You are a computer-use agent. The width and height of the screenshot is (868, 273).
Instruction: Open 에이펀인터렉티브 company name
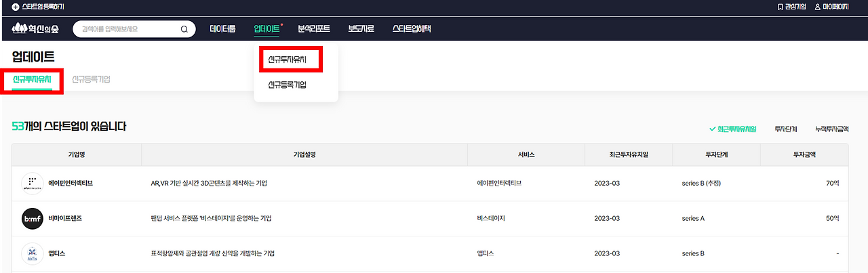tap(71, 183)
